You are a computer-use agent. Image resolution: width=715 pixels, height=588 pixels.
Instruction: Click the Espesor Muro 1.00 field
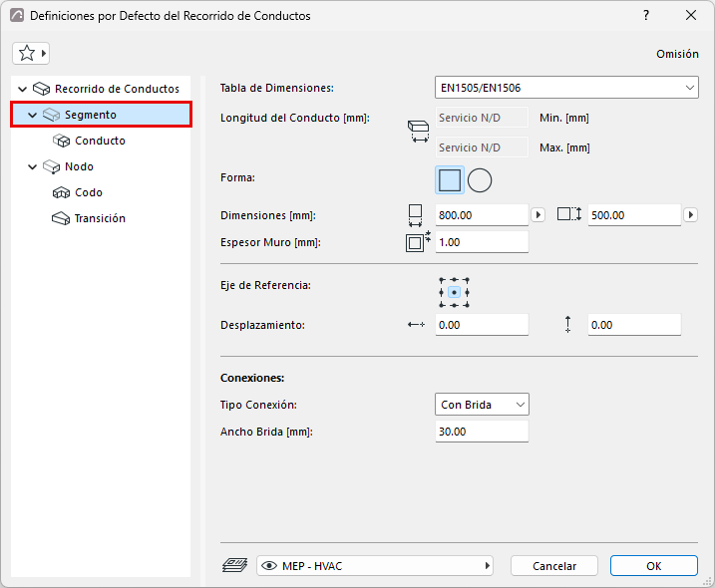coord(482,241)
